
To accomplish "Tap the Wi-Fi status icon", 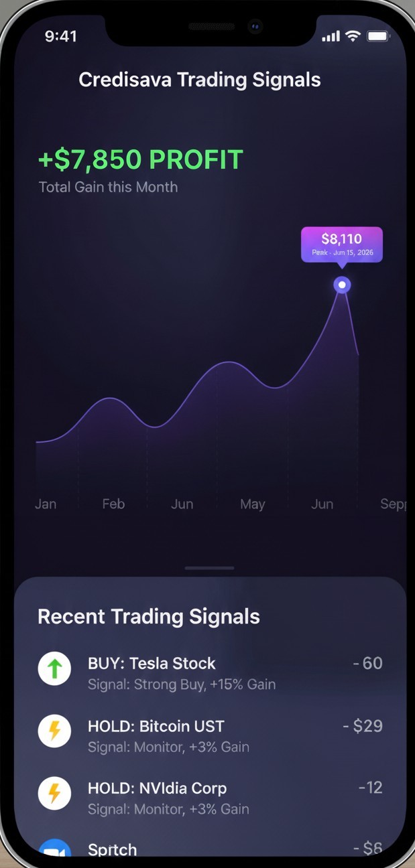I will [x=353, y=36].
